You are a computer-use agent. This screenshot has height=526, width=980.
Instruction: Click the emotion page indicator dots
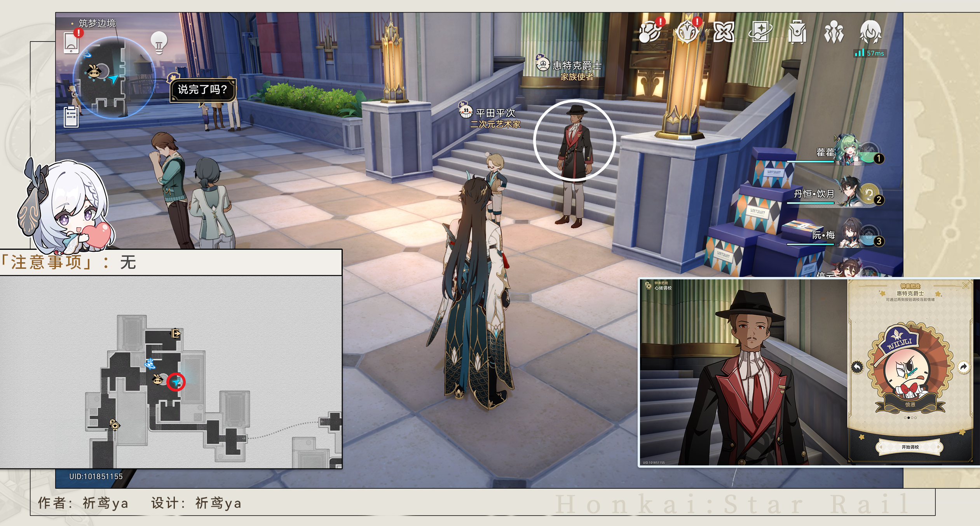910,418
